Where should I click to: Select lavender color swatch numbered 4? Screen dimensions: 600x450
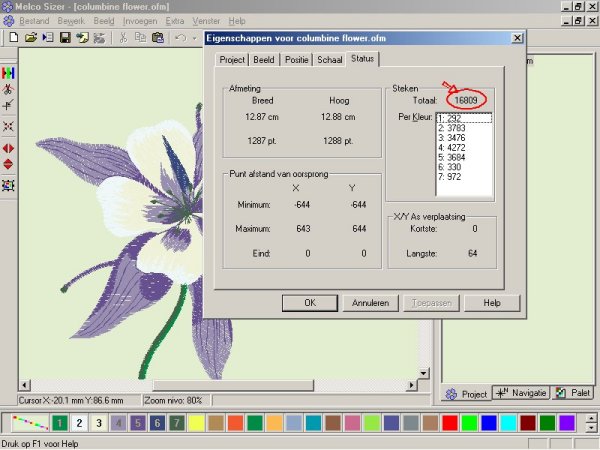tap(118, 423)
